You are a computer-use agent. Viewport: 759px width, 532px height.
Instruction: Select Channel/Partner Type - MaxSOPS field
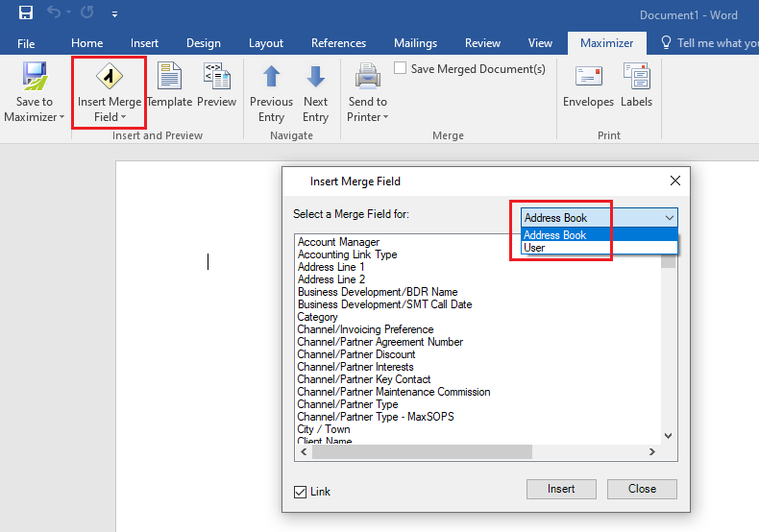tap(376, 418)
